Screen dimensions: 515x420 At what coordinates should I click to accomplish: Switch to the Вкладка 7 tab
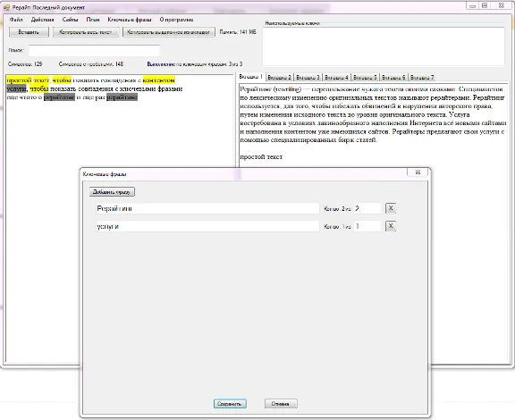pyautogui.click(x=422, y=78)
